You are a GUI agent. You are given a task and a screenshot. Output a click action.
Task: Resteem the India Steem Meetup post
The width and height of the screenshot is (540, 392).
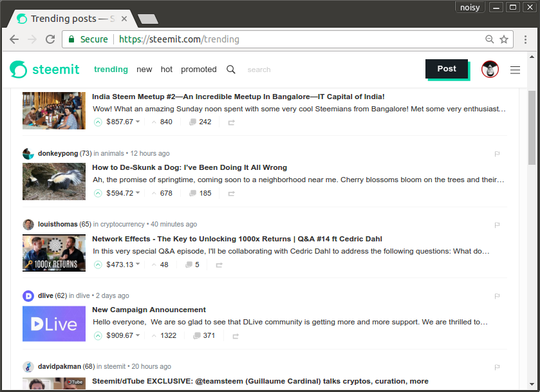click(232, 122)
